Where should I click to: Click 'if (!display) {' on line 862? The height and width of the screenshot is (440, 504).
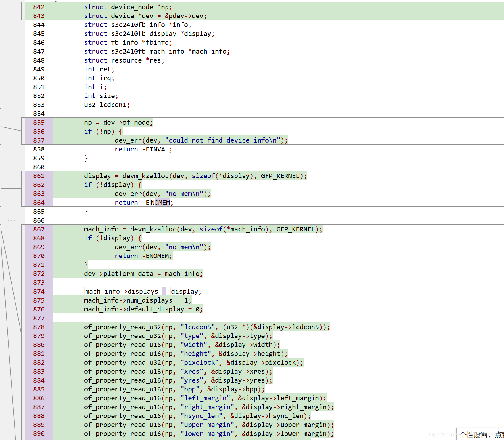(113, 185)
